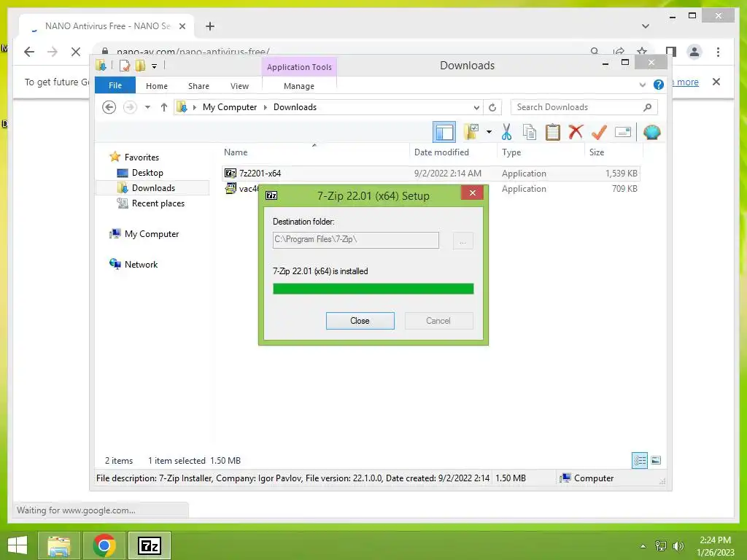Click the properties icon in Quick Access Toolbar
Image resolution: width=747 pixels, height=560 pixels.
pos(125,66)
